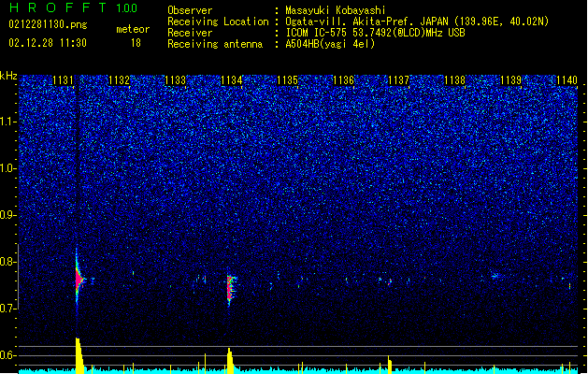Viewport: 588px width, 374px height.
Task: Click the 1139 time marker
Action: pos(510,80)
